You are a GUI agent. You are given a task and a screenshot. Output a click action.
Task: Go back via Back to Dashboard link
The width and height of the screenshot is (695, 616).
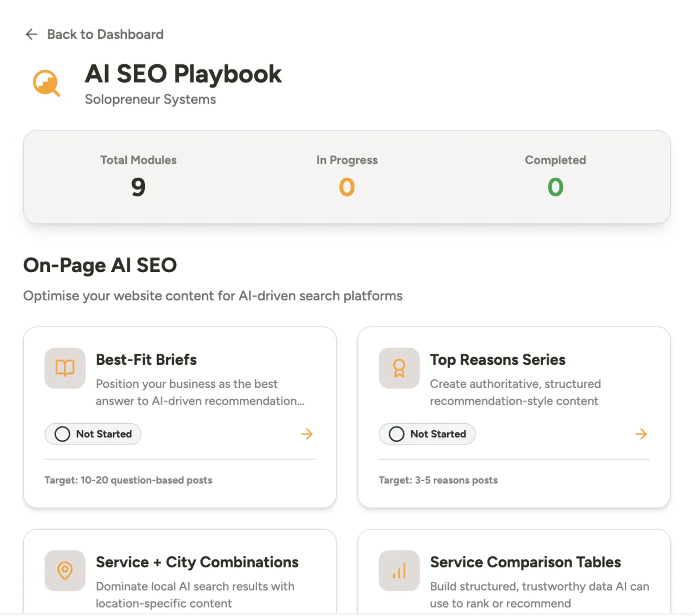[105, 35]
